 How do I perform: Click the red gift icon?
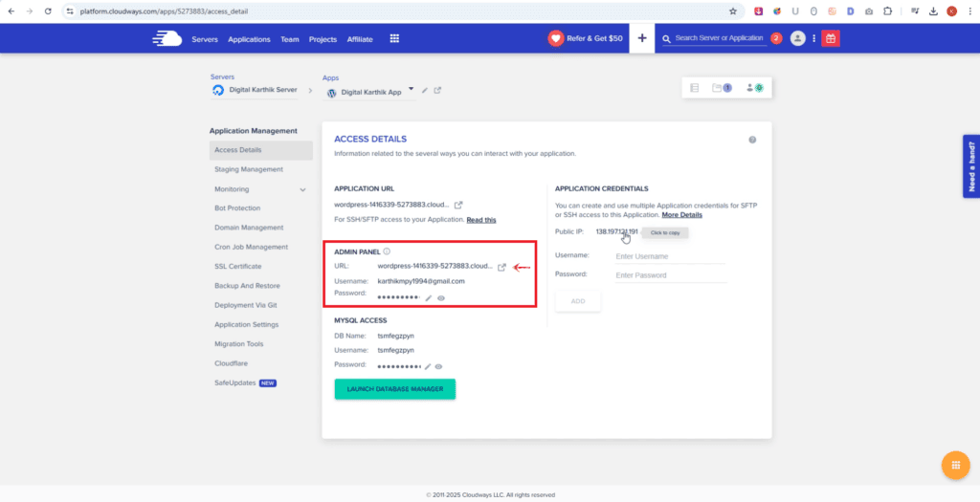coord(831,38)
